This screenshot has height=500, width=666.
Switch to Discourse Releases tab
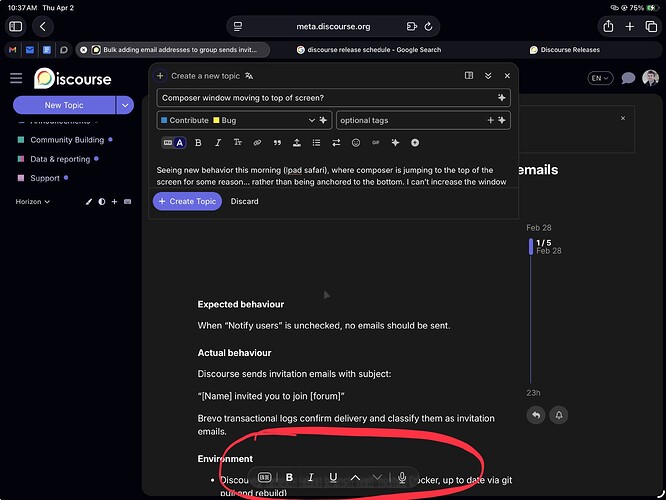click(x=565, y=50)
